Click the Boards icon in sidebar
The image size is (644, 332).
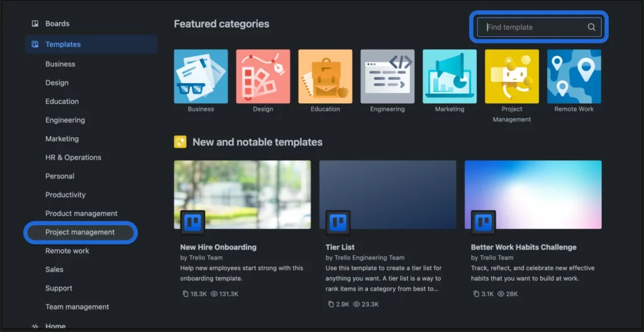coord(35,23)
